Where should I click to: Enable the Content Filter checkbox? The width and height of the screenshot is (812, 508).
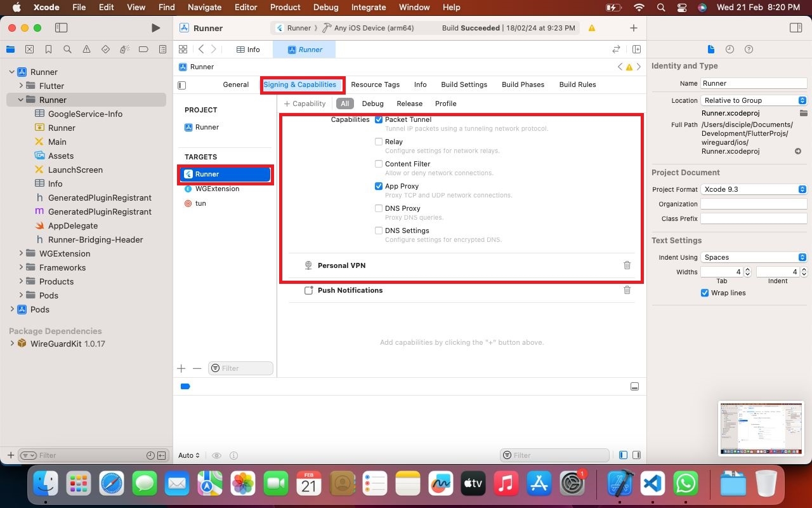pos(379,164)
